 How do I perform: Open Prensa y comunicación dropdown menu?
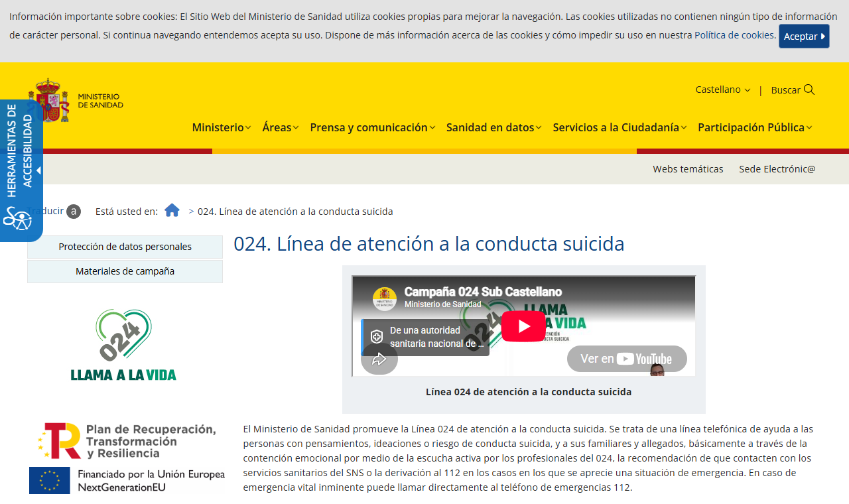coord(373,127)
